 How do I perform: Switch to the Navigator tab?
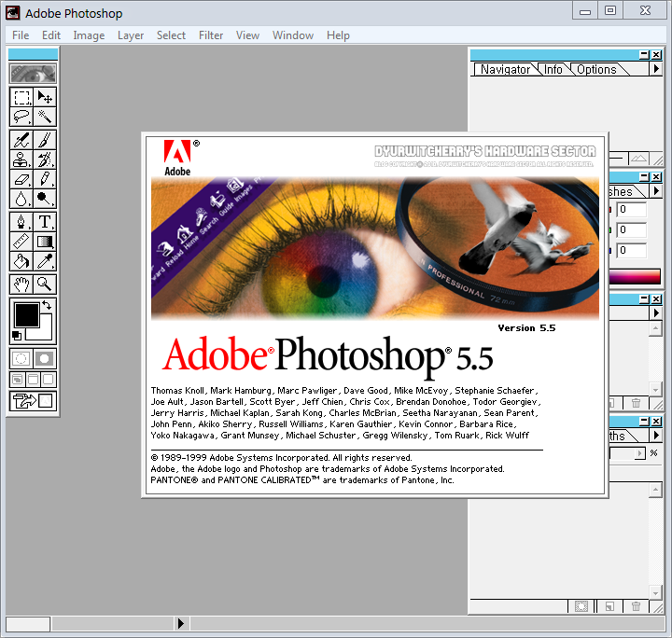505,69
